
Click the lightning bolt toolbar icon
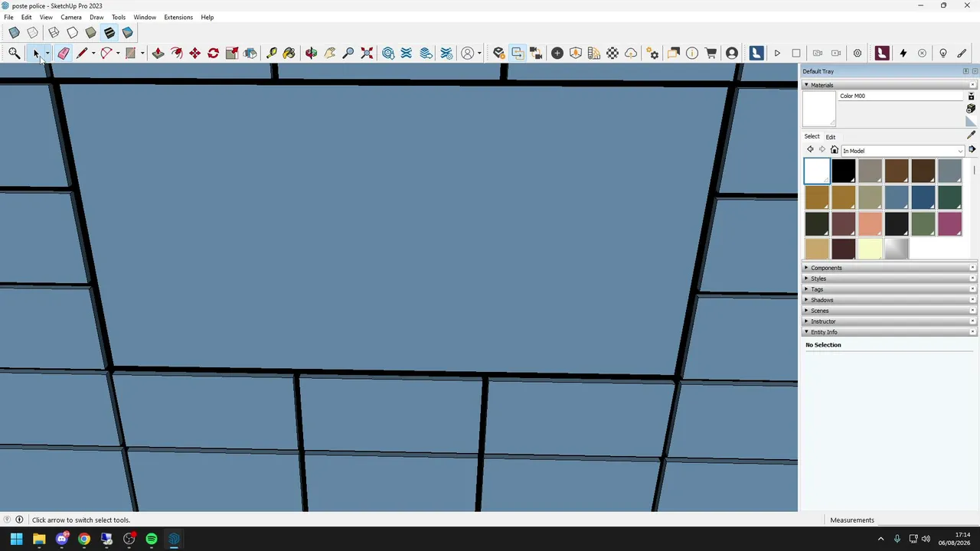pyautogui.click(x=903, y=53)
